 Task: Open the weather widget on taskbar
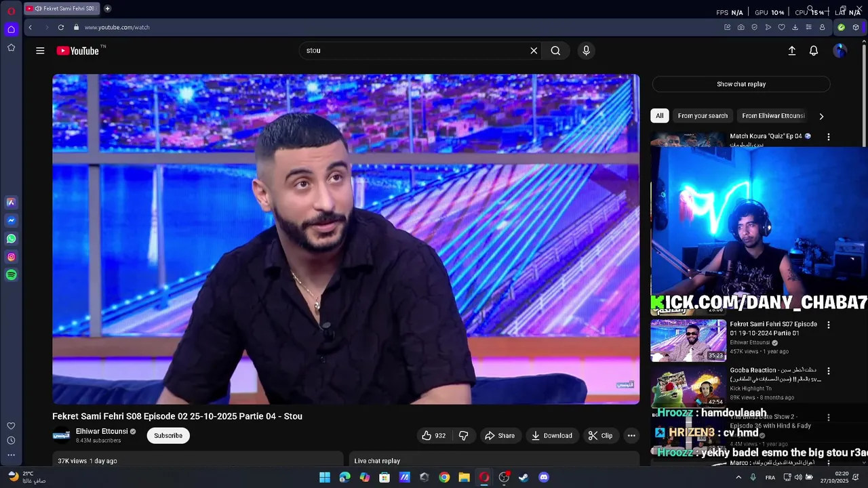tap(27, 477)
